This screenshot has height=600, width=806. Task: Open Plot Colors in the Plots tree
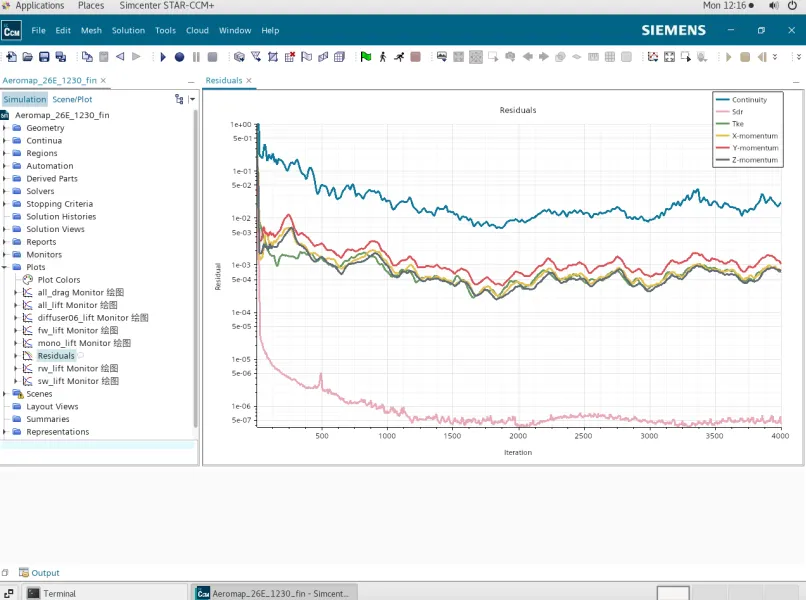pos(58,280)
